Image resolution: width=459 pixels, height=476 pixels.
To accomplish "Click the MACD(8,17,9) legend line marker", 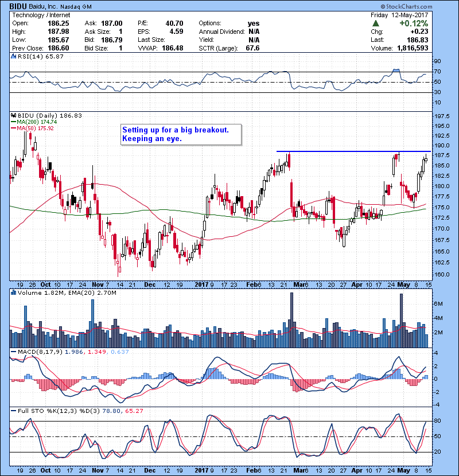I will click(x=14, y=352).
